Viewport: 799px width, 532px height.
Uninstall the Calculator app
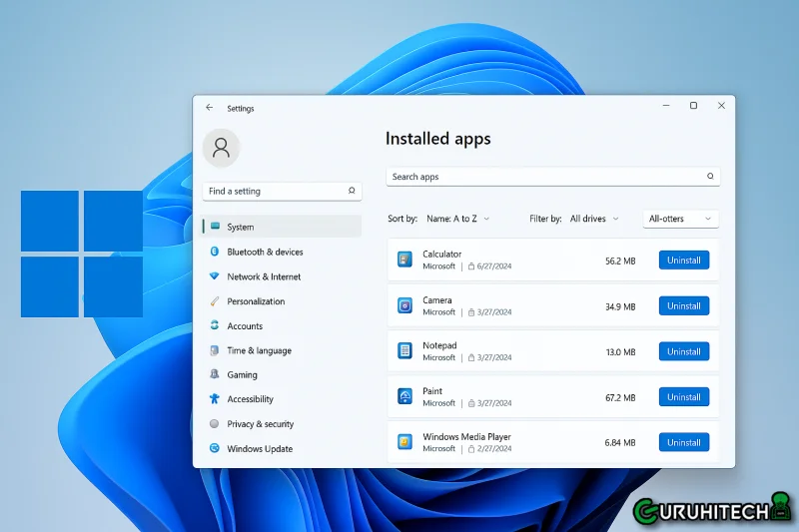point(684,261)
